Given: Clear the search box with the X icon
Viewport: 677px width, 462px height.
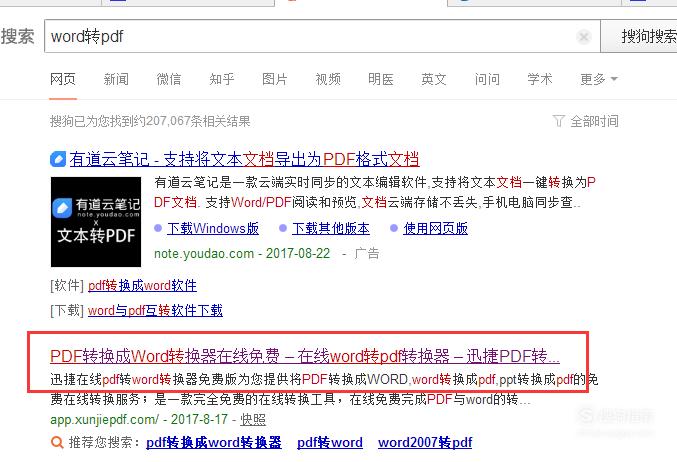Looking at the screenshot, I should (584, 37).
